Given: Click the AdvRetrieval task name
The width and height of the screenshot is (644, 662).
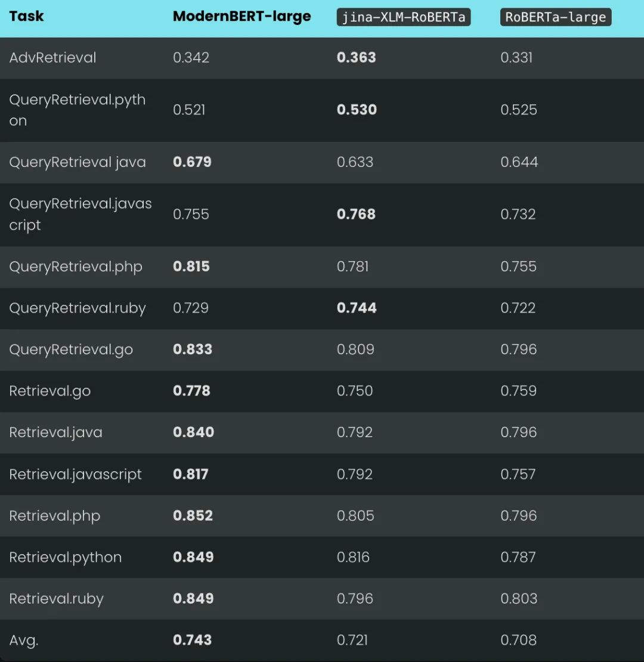Looking at the screenshot, I should click(52, 57).
